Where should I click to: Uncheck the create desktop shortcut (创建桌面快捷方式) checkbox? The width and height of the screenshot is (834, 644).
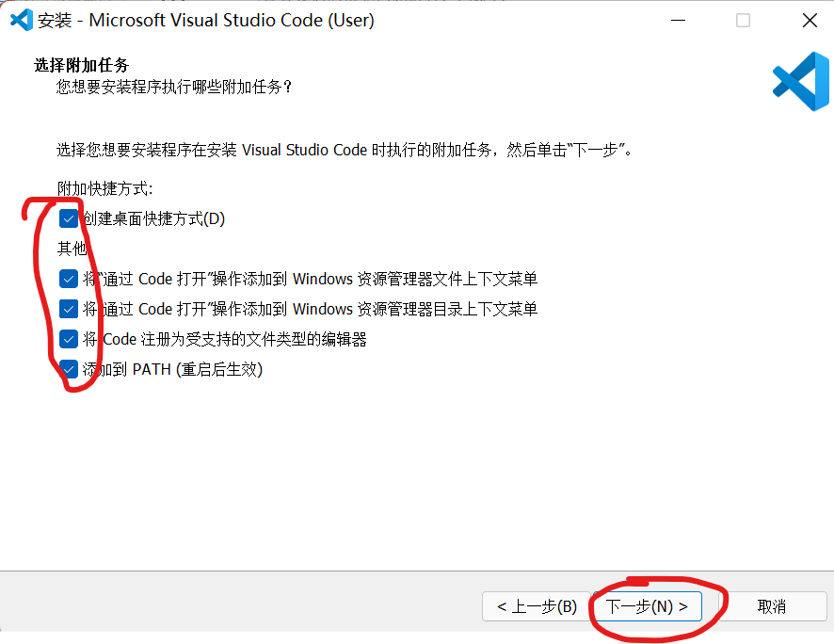69,218
